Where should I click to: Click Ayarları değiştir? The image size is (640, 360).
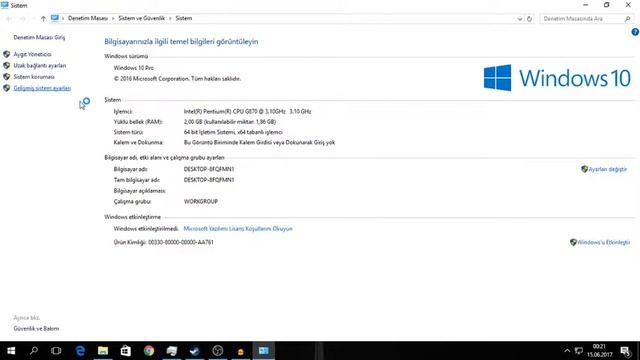pos(607,169)
